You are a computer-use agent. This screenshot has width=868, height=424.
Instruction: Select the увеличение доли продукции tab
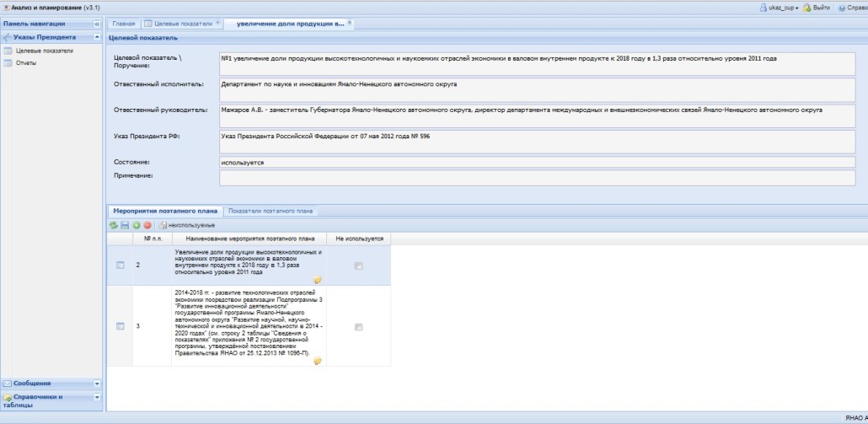point(290,24)
